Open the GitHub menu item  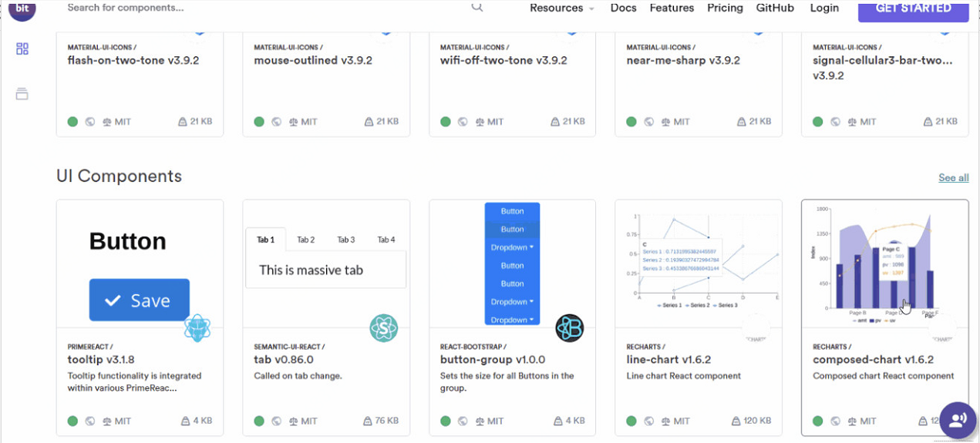coord(775,8)
